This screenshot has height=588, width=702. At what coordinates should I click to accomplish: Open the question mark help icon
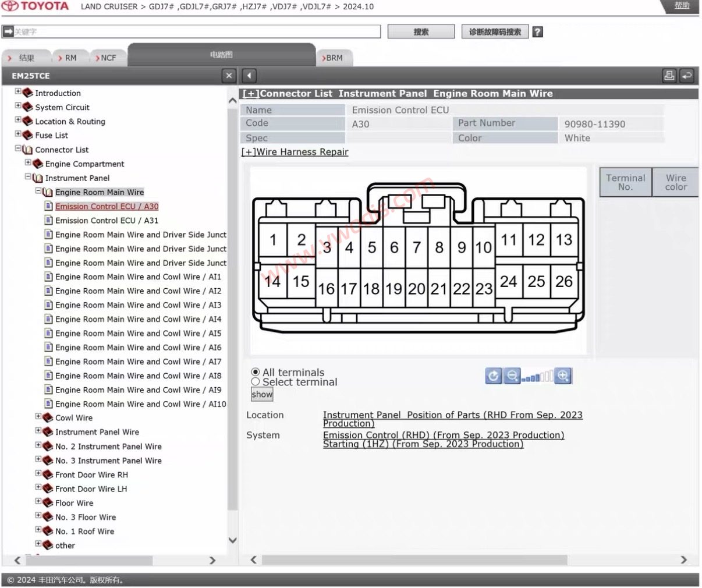click(x=538, y=32)
